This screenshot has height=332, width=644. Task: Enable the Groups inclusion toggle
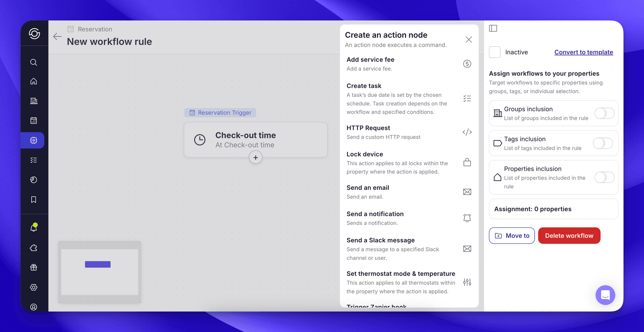(604, 113)
